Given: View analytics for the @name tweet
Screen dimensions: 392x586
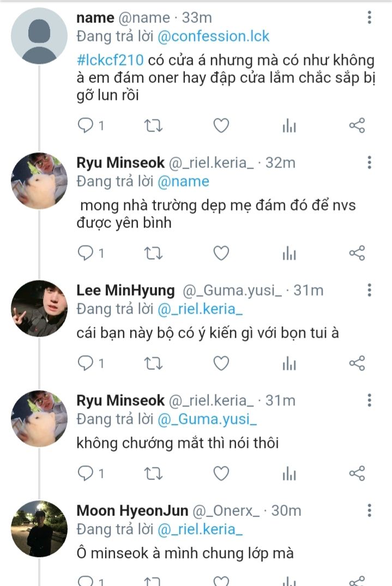Looking at the screenshot, I should (289, 127).
